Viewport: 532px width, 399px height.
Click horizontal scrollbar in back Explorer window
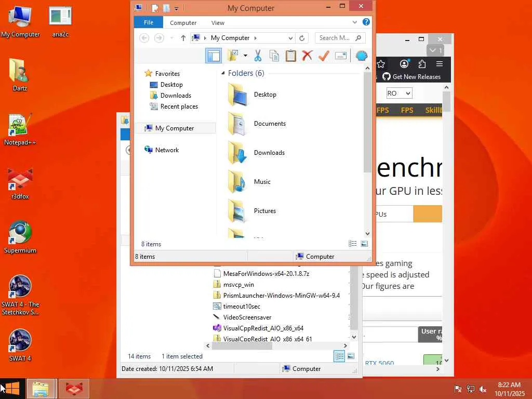(242, 345)
